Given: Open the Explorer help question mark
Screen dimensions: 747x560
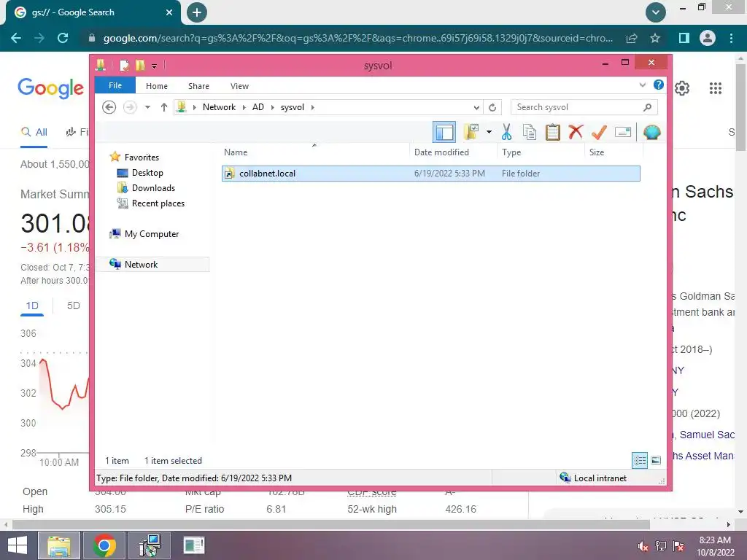Looking at the screenshot, I should tap(659, 85).
